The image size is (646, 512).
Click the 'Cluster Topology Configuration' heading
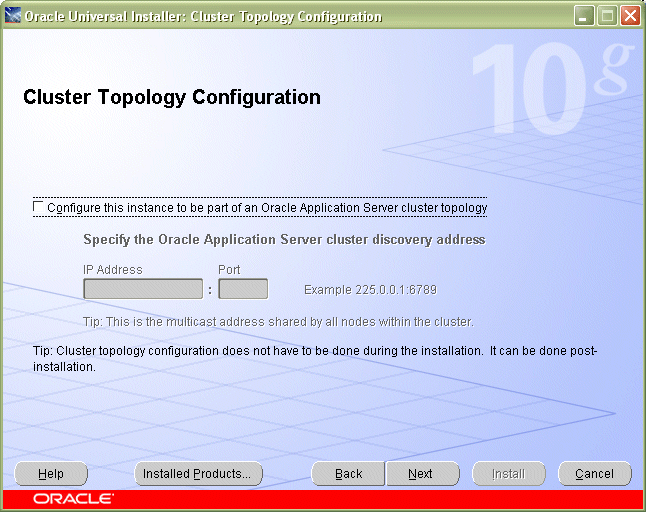pyautogui.click(x=172, y=98)
